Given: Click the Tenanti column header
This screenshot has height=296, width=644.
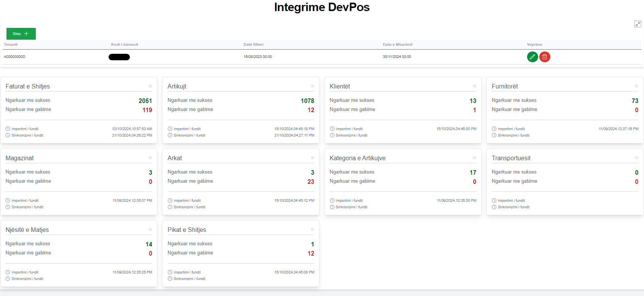Looking at the screenshot, I should coord(11,45).
